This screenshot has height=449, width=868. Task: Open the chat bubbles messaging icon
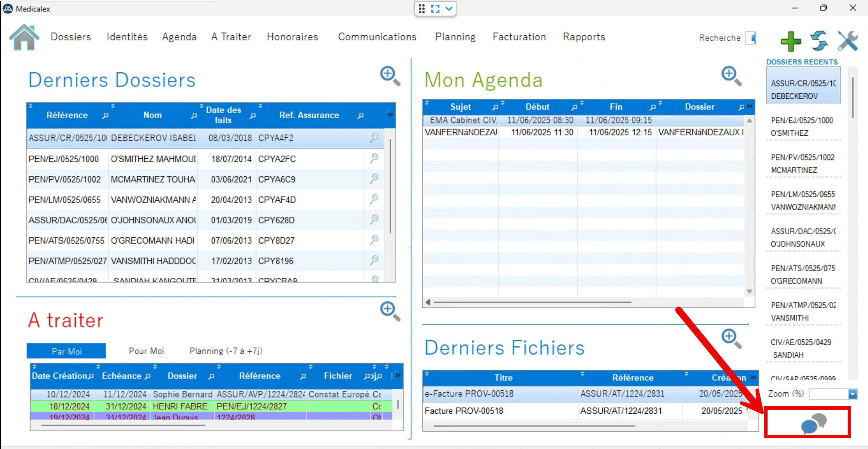(x=813, y=423)
